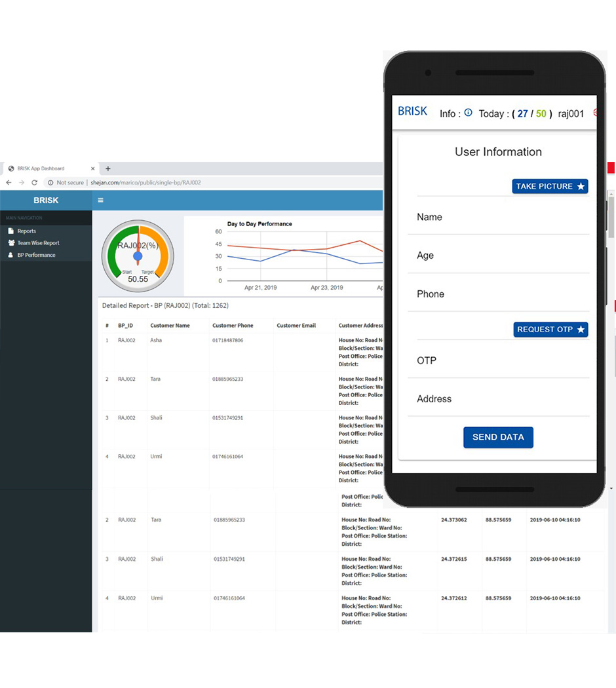Click the RAJ002 performance gauge
Image resolution: width=616 pixels, height=688 pixels.
(x=138, y=256)
